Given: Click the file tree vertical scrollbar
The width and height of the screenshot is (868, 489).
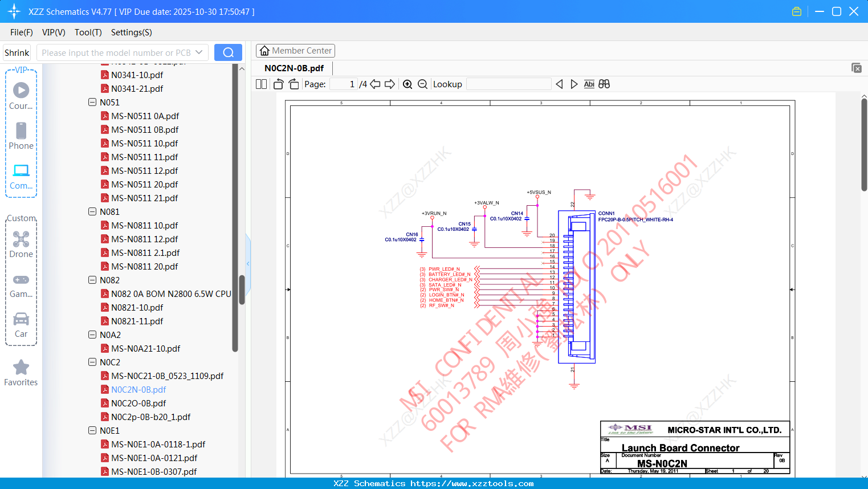Looking at the screenshot, I should (x=242, y=290).
